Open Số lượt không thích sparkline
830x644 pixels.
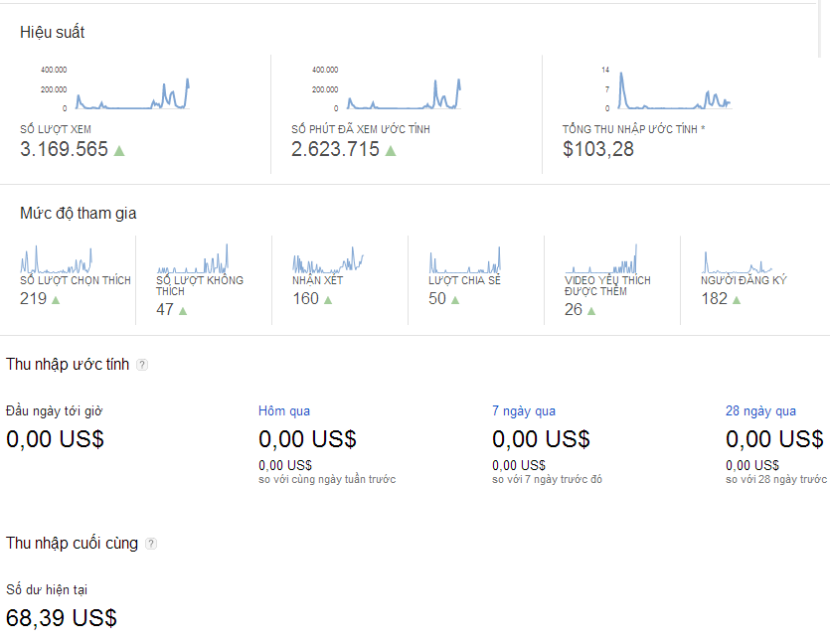192,258
